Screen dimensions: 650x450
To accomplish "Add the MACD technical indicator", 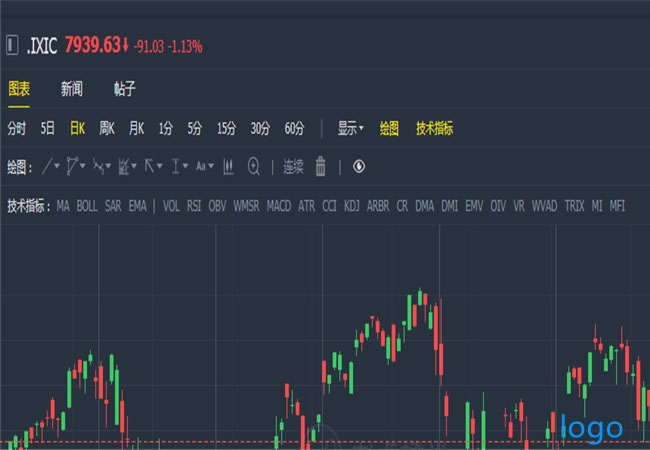I will (279, 206).
